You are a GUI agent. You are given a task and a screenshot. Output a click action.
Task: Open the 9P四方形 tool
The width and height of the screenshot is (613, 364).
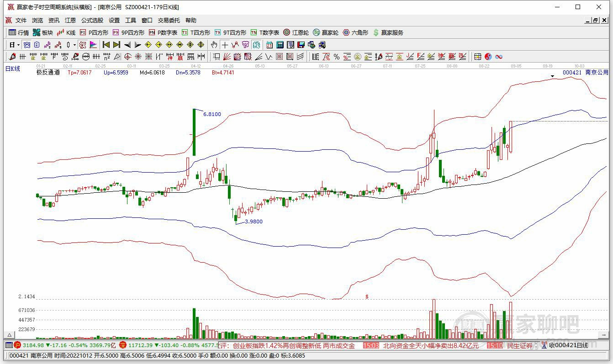coord(128,32)
